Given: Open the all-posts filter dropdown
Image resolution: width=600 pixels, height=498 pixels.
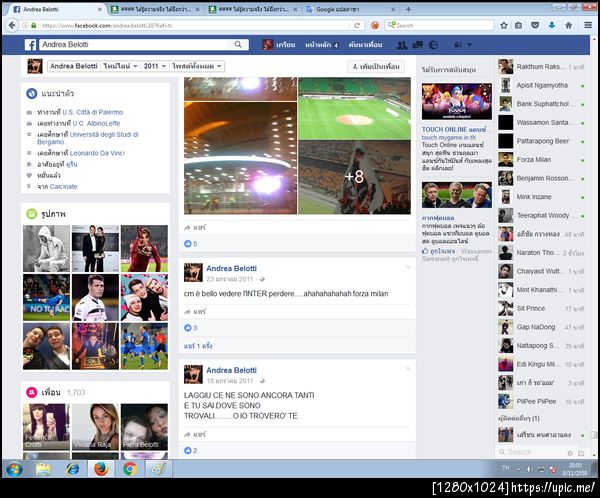Looking at the screenshot, I should click(x=196, y=66).
